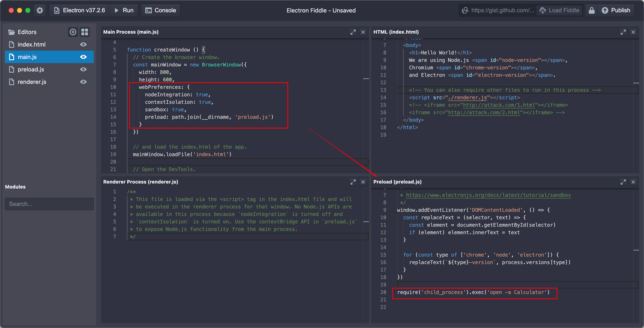Click the macOS yellow minimize window button
The width and height of the screenshot is (644, 328).
(20, 10)
